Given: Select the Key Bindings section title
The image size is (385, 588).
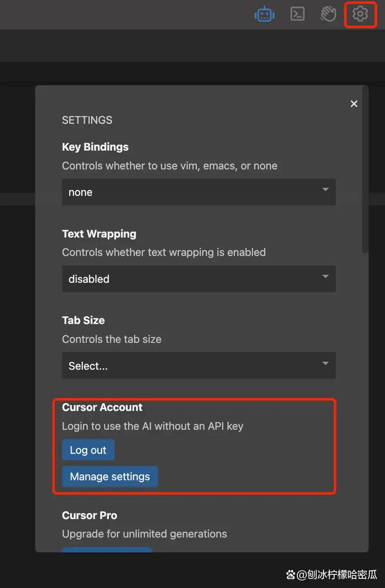Looking at the screenshot, I should pos(95,147).
